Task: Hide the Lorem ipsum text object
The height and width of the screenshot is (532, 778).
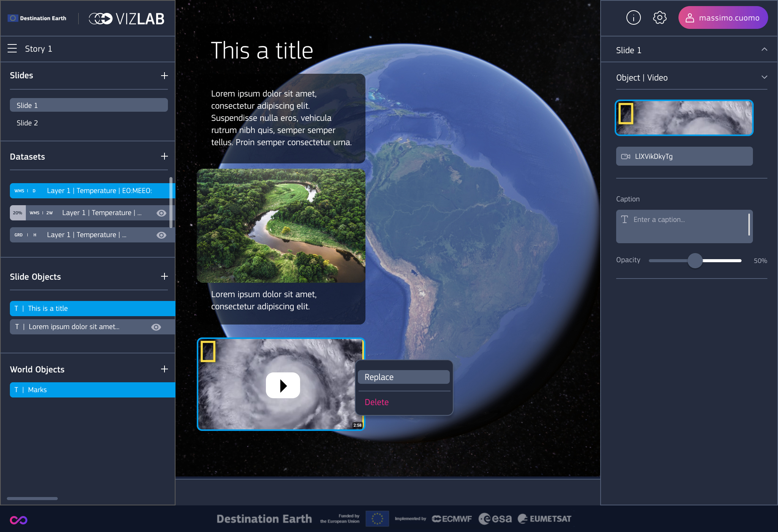Action: coord(156,327)
